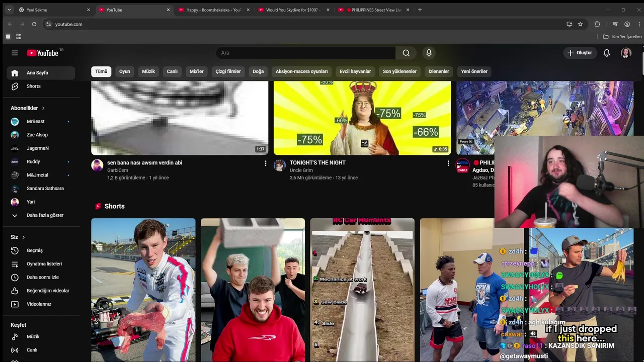Open options for sen bana nası video
This screenshot has width=644, height=362.
pyautogui.click(x=266, y=163)
